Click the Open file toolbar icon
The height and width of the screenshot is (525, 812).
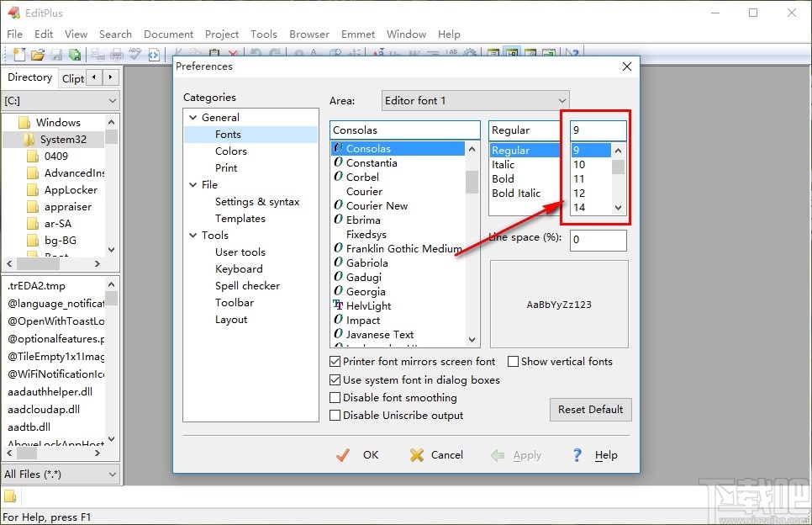coord(37,54)
